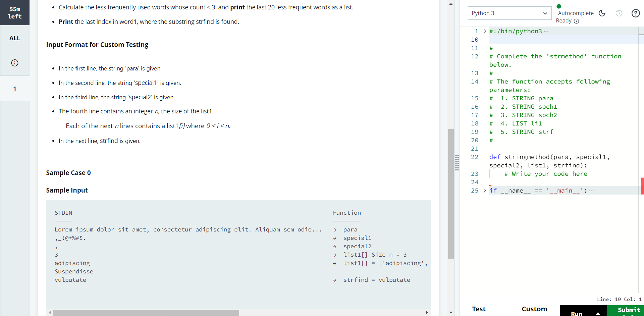The width and height of the screenshot is (644, 316).
Task: Select question 1 in the sidebar
Action: pyautogui.click(x=14, y=89)
